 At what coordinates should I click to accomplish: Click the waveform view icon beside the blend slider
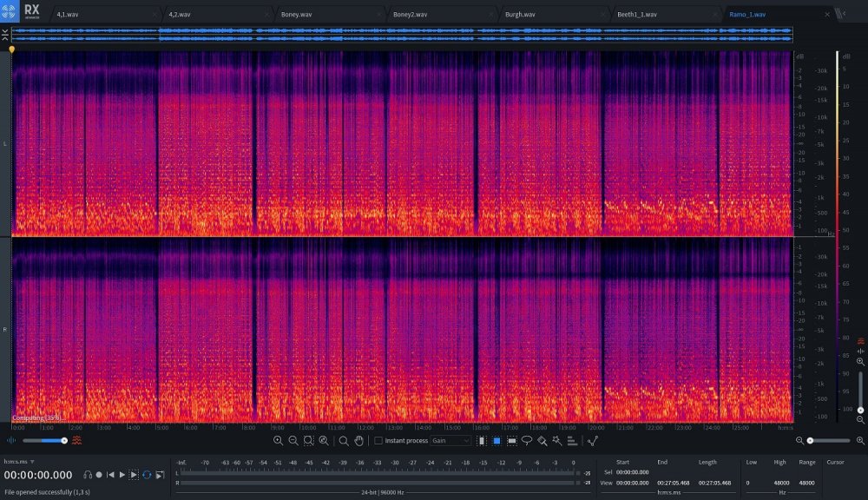11,440
